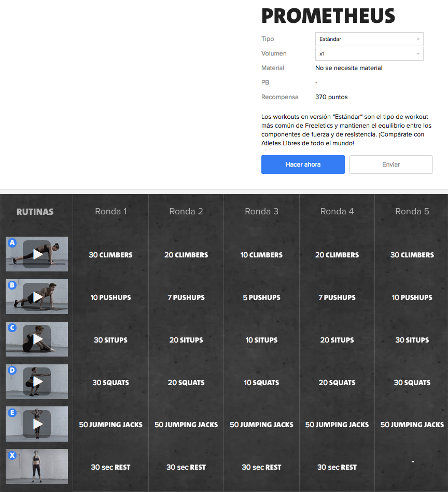Select the Ronda 3 column header

click(261, 211)
